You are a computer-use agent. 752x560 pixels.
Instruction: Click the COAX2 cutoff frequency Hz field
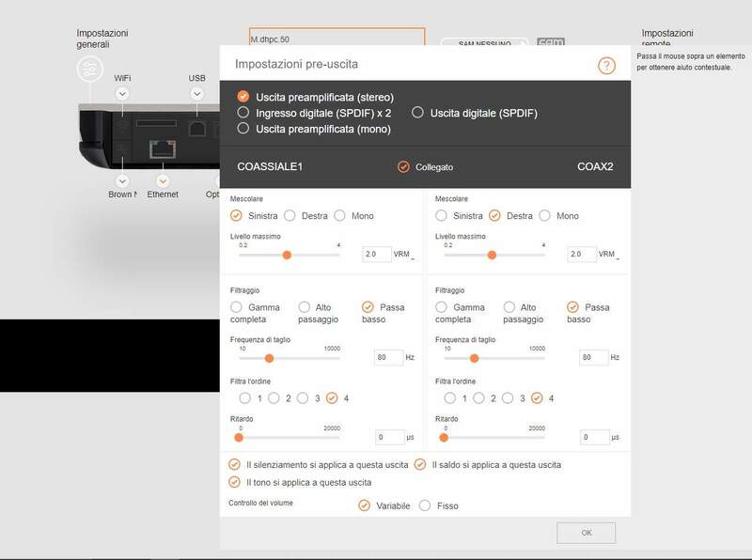point(593,358)
